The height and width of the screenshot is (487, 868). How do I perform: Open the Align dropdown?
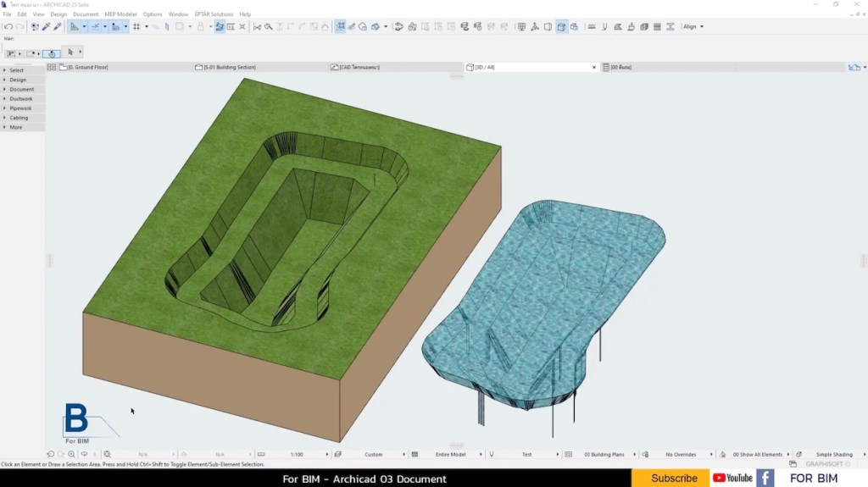[693, 26]
